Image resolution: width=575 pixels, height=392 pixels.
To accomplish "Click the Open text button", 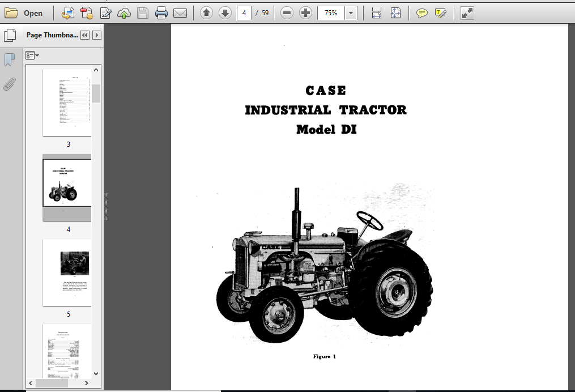I will (33, 13).
